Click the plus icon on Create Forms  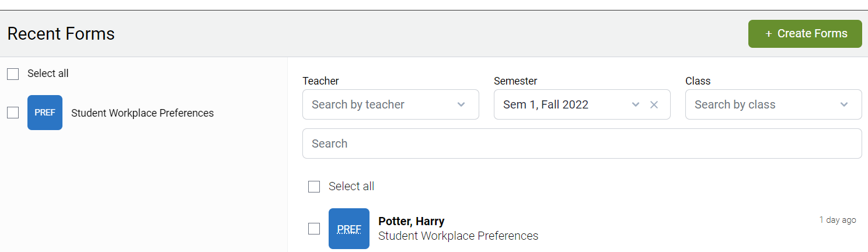[x=768, y=34]
